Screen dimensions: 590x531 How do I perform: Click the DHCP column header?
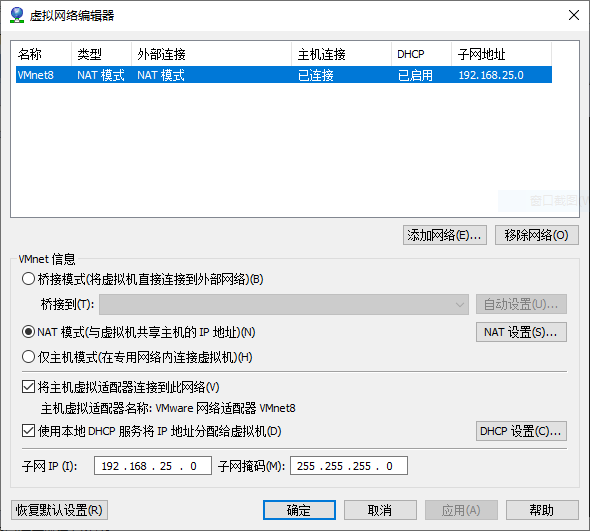(421, 55)
